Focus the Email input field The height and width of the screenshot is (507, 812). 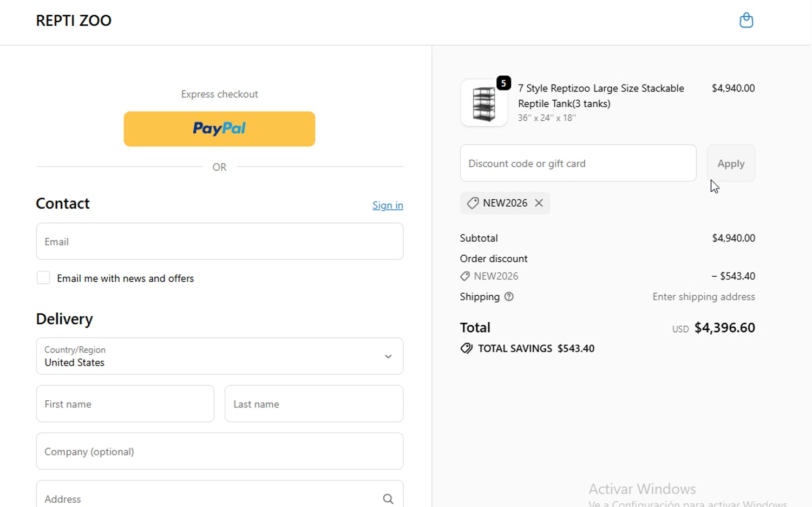[220, 242]
